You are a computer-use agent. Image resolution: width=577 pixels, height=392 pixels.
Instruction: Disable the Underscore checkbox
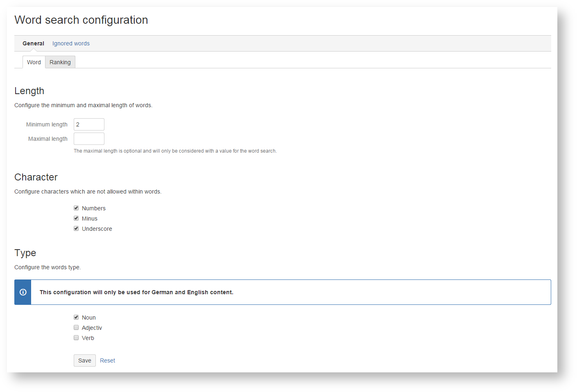[76, 229]
